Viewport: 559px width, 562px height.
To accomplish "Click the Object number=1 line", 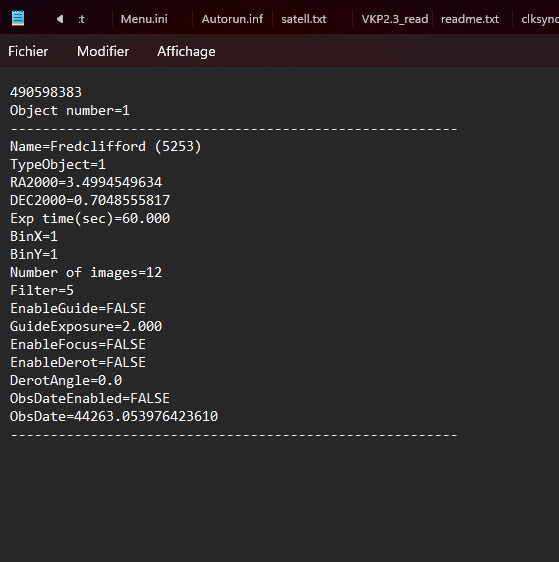I will click(x=70, y=111).
